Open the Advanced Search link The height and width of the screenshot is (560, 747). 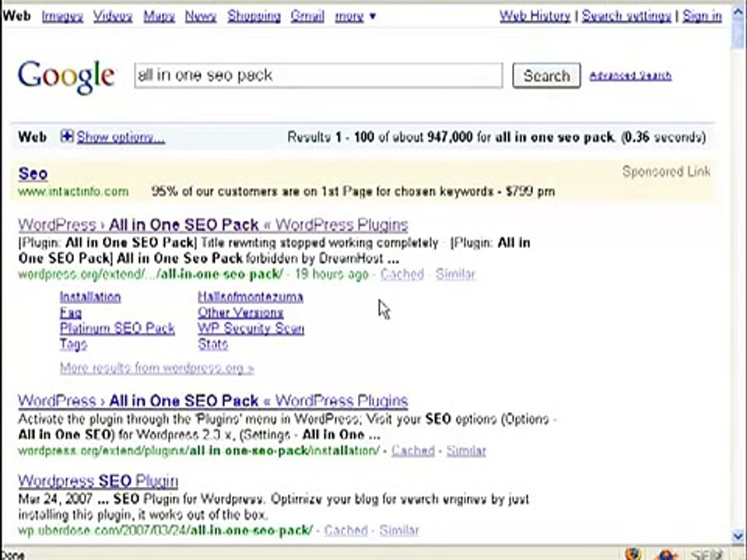630,75
